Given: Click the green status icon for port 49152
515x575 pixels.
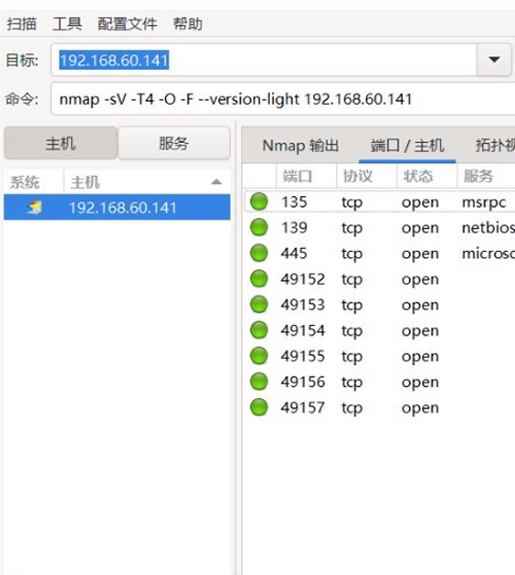Looking at the screenshot, I should [259, 279].
